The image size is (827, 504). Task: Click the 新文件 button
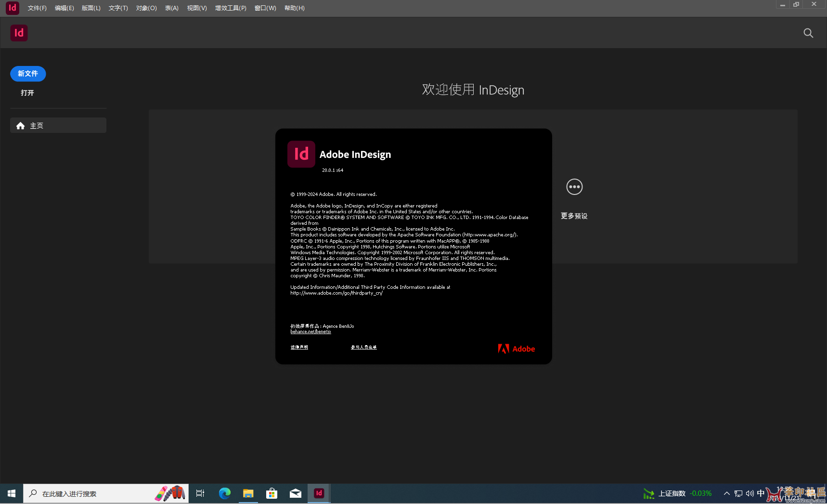28,74
